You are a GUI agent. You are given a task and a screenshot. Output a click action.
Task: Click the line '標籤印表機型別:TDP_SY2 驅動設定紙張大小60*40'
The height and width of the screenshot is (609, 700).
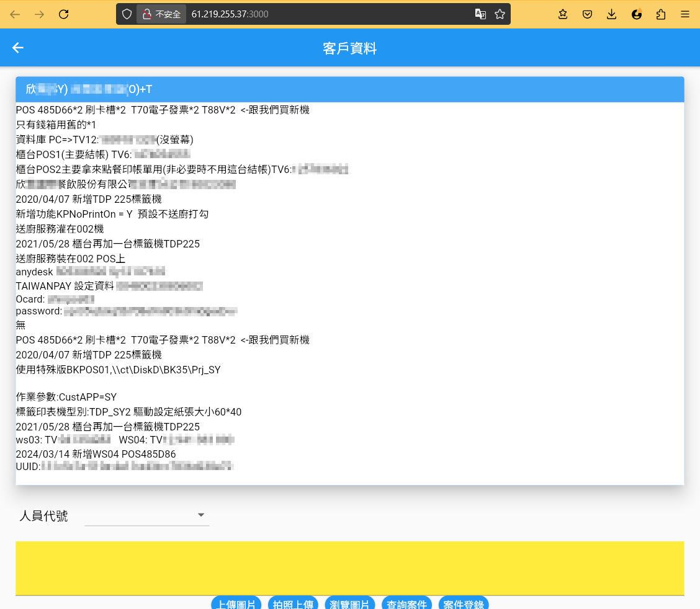tap(128, 412)
